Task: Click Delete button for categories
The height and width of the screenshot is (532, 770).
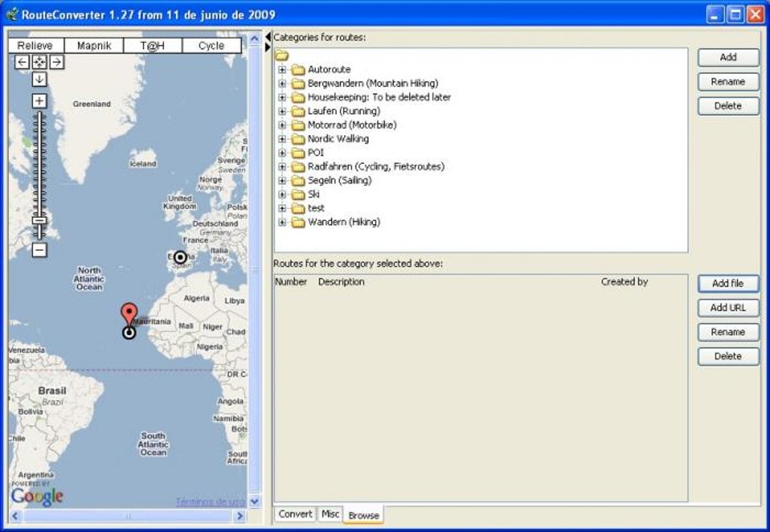Action: coord(728,106)
